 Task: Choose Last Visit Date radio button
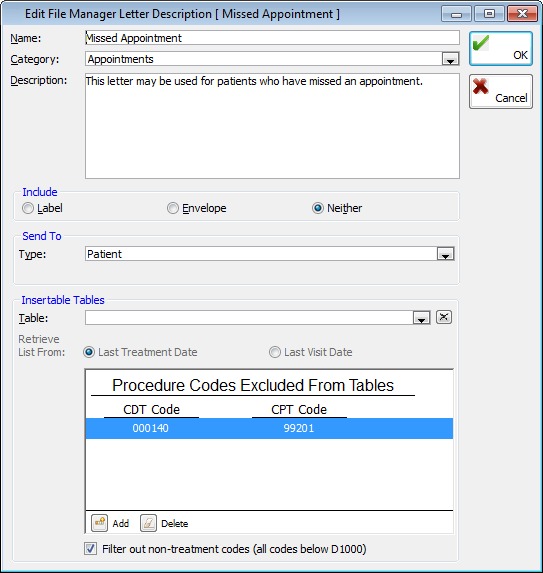click(x=275, y=352)
